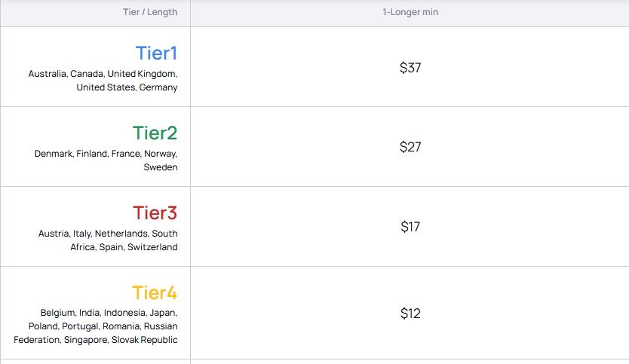Select the yellow Tier4 heading
The image size is (629, 364).
pyautogui.click(x=155, y=292)
